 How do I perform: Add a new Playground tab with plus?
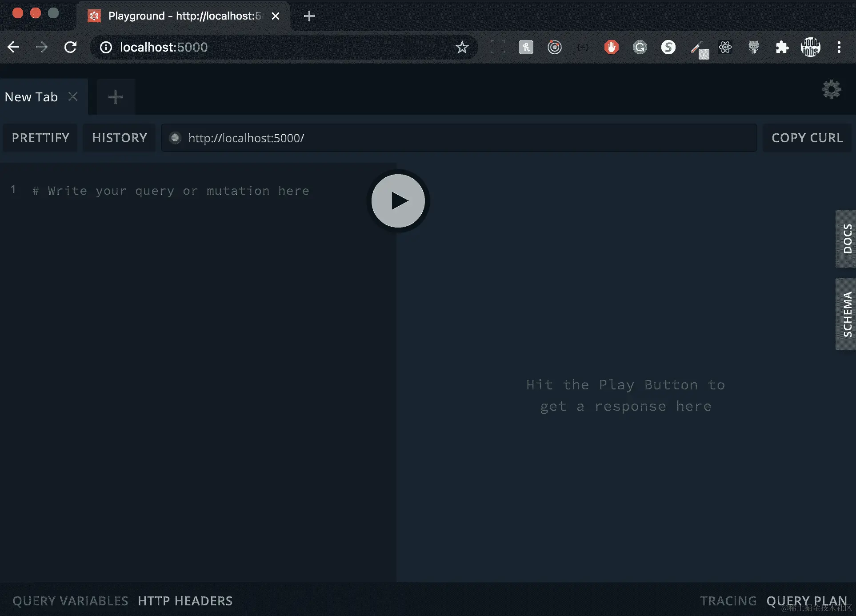click(116, 97)
